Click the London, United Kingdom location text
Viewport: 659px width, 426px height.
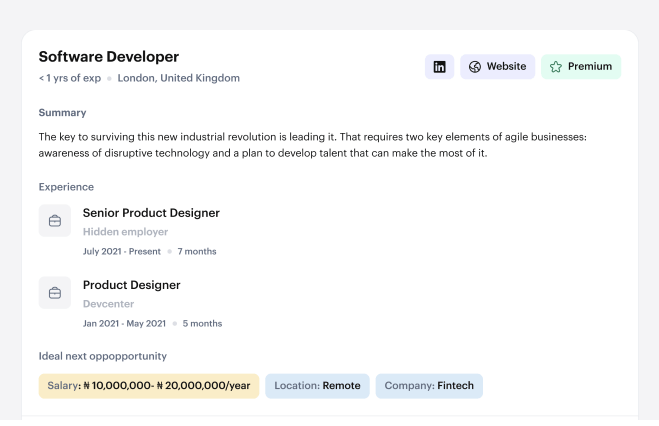(179, 78)
